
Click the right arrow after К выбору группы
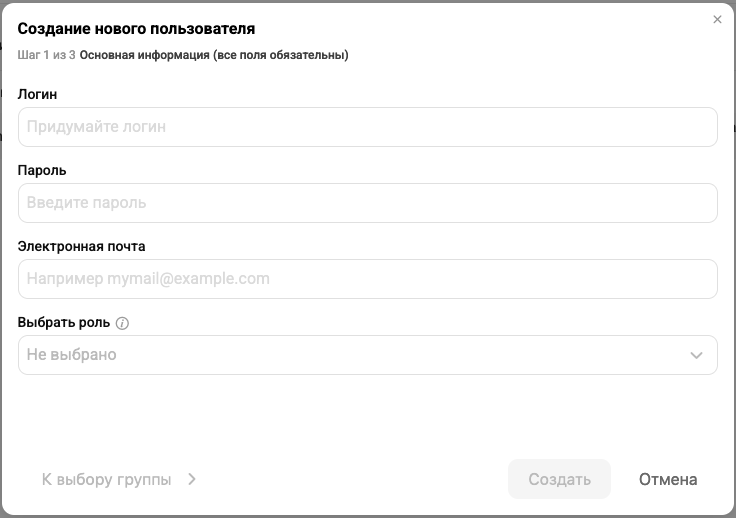(192, 479)
